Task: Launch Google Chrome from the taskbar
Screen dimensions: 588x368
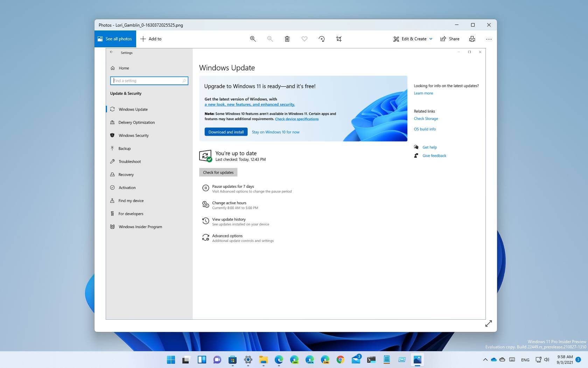Action: click(340, 360)
